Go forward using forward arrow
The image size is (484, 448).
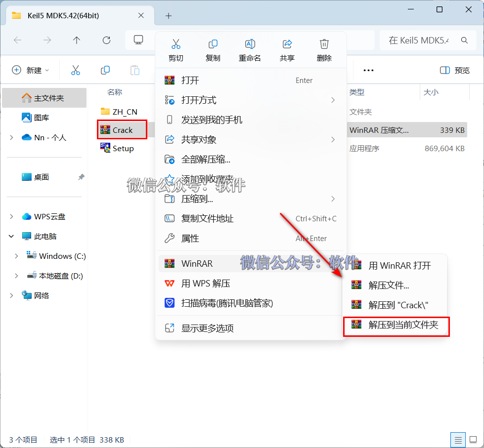tap(47, 40)
